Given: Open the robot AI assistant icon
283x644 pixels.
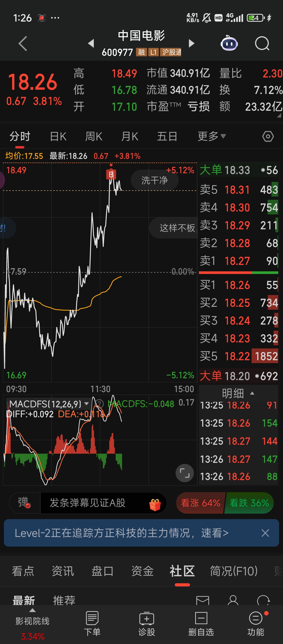Looking at the screenshot, I should (x=229, y=43).
